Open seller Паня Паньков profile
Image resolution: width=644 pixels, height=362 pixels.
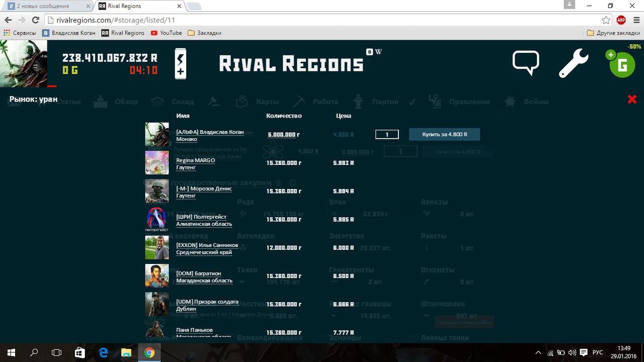tap(194, 330)
